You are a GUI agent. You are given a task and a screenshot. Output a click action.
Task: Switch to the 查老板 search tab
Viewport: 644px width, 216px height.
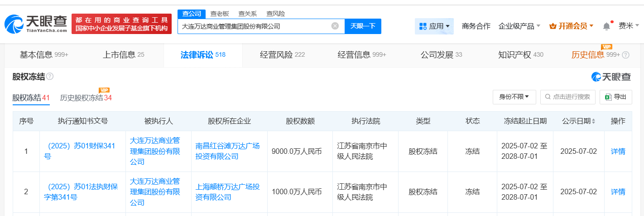tap(220, 14)
